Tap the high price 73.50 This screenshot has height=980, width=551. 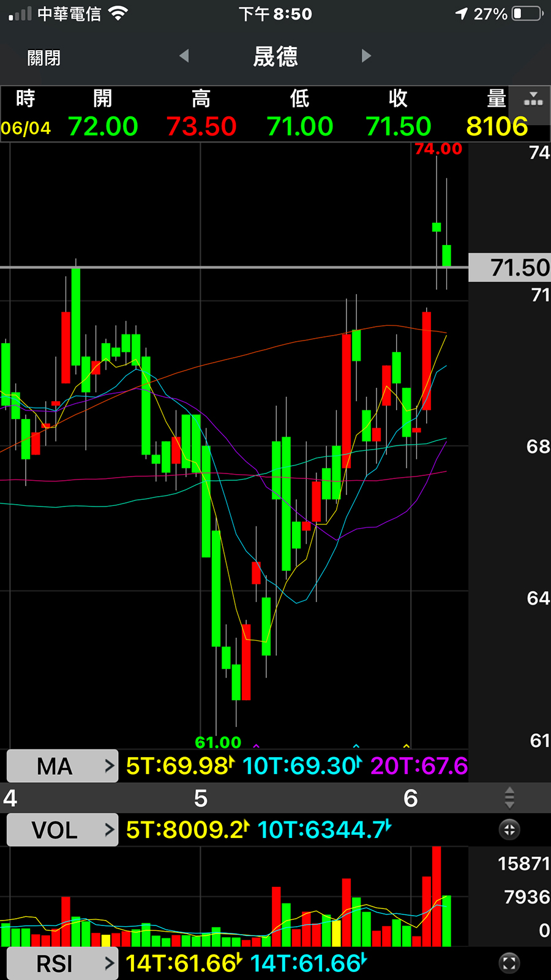tap(201, 127)
